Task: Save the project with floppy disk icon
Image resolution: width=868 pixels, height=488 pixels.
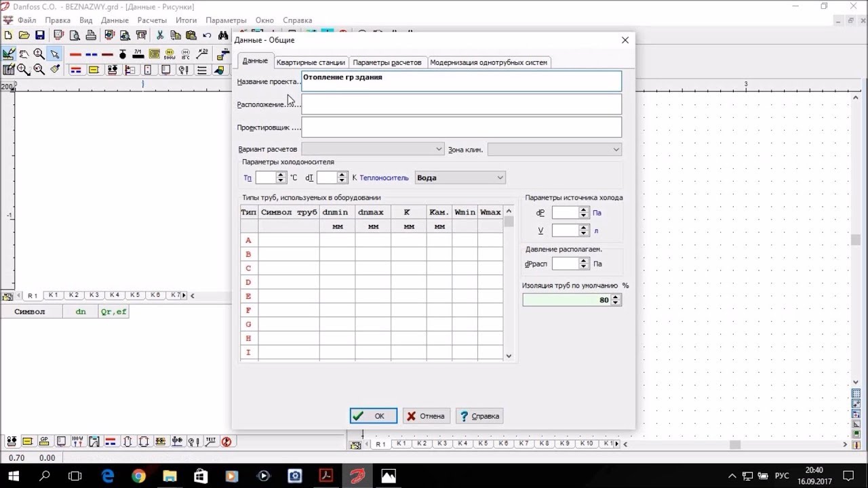Action: [39, 35]
